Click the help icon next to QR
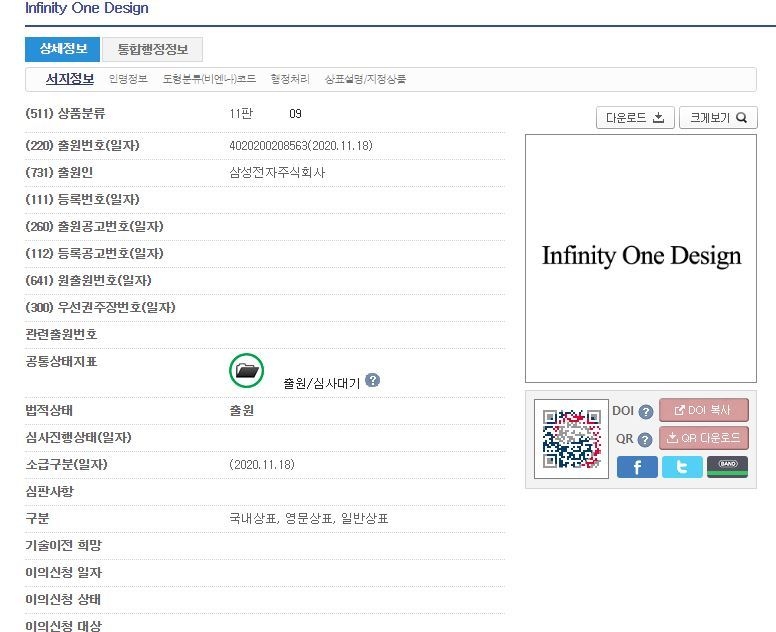Image resolution: width=776 pixels, height=632 pixels. tap(645, 439)
